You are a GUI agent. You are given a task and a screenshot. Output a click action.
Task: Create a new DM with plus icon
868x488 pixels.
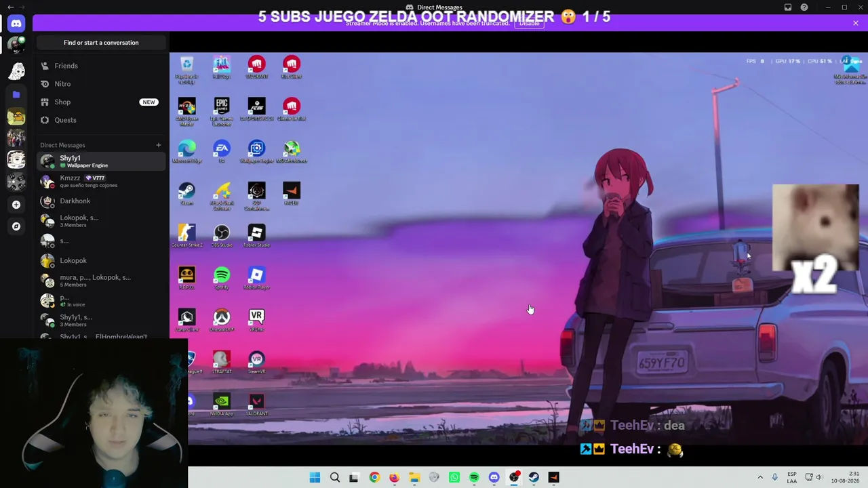click(159, 145)
